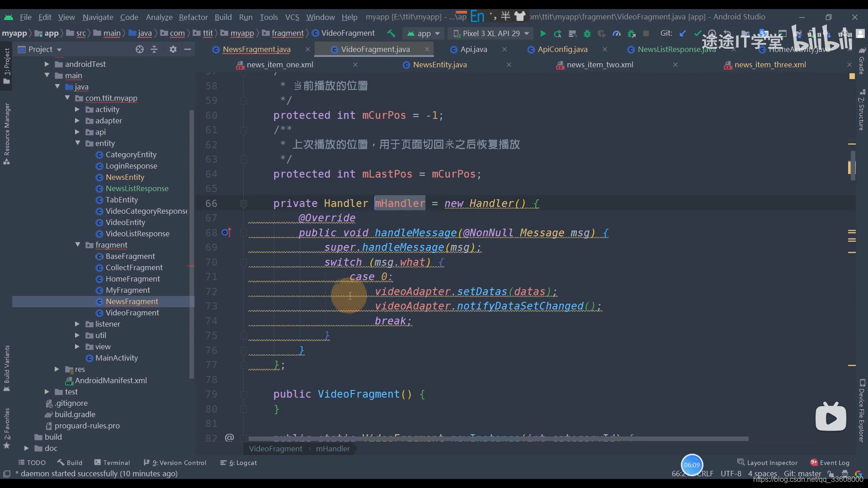The image size is (868, 488).
Task: Switch to Api.java tab
Action: pyautogui.click(x=473, y=49)
